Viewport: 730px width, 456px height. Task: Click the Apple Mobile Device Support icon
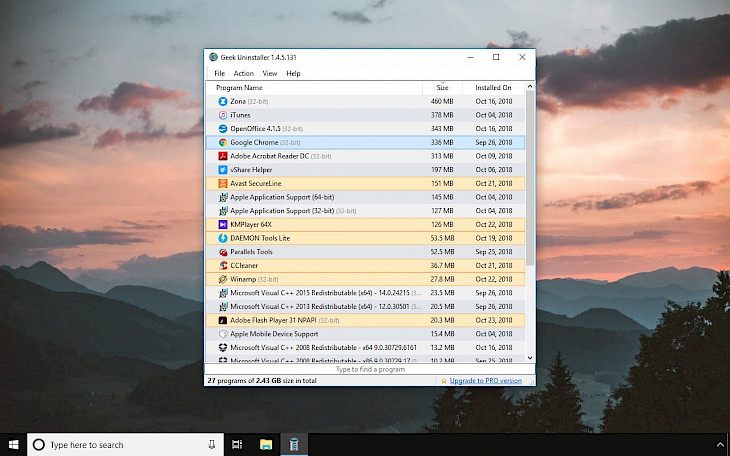click(223, 334)
